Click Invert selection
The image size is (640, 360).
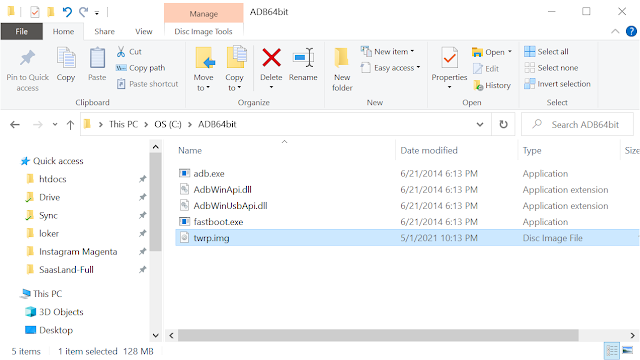[557, 84]
